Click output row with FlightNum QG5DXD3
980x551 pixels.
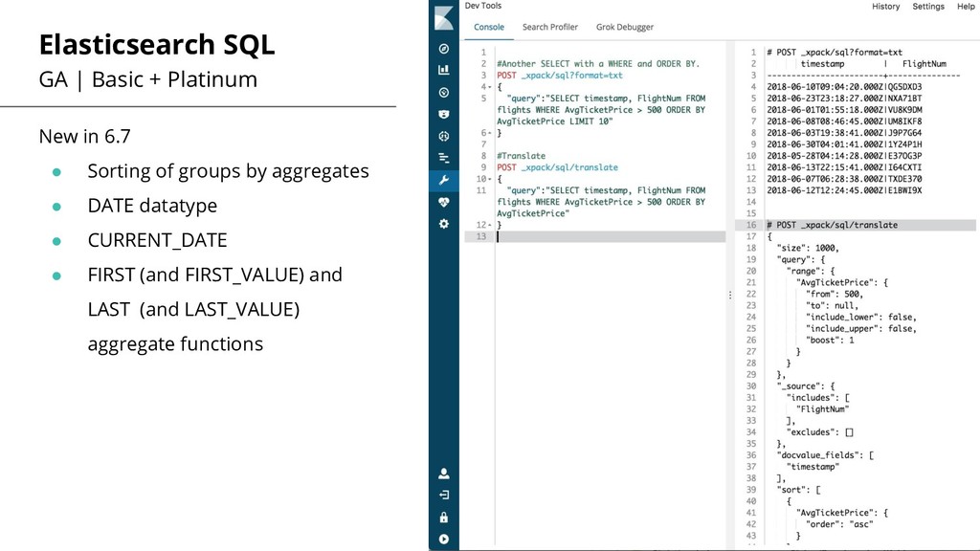click(844, 87)
